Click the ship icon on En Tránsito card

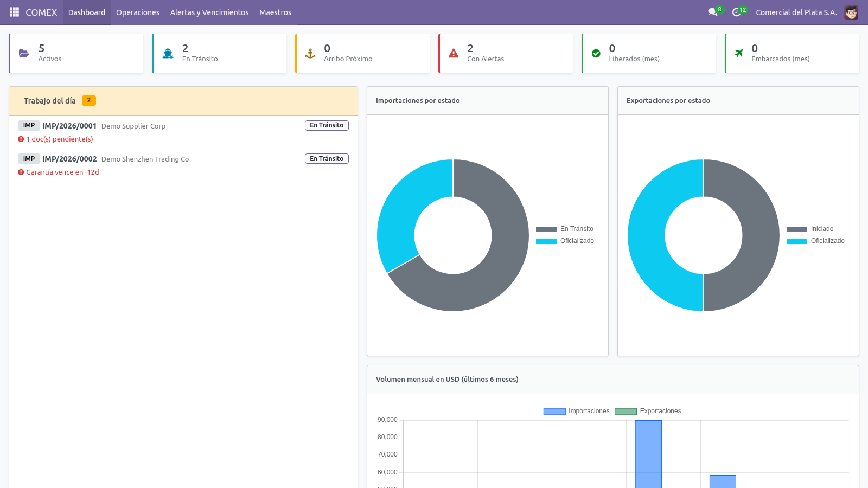tap(168, 53)
